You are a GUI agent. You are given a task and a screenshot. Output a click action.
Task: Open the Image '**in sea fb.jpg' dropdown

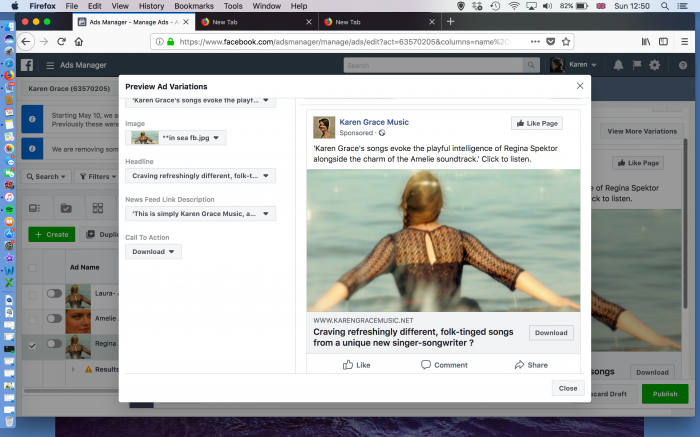click(x=176, y=137)
